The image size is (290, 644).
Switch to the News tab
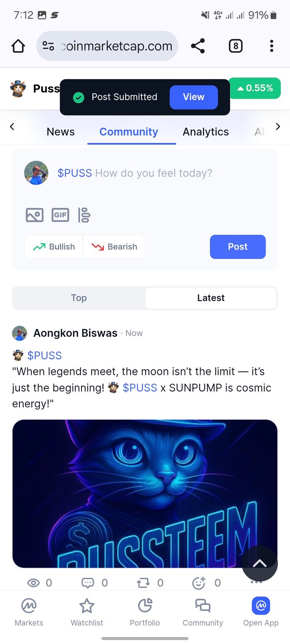(x=61, y=132)
